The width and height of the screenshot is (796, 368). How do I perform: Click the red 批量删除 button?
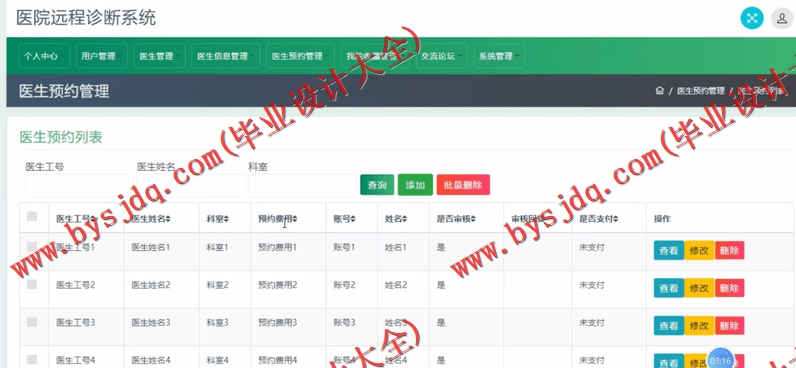pos(463,185)
